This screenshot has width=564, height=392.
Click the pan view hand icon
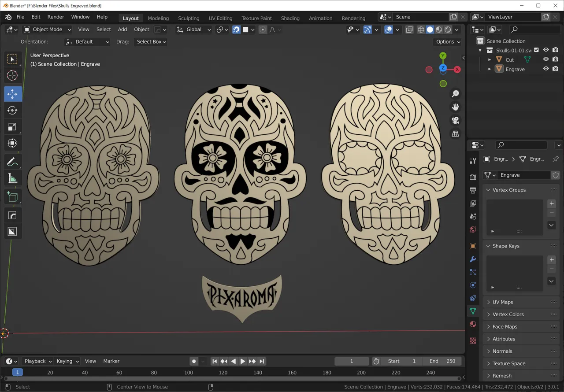tap(456, 107)
